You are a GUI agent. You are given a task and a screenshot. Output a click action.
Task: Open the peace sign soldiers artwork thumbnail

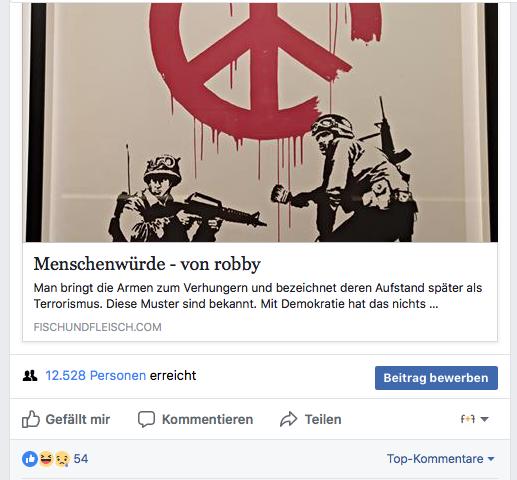260,122
